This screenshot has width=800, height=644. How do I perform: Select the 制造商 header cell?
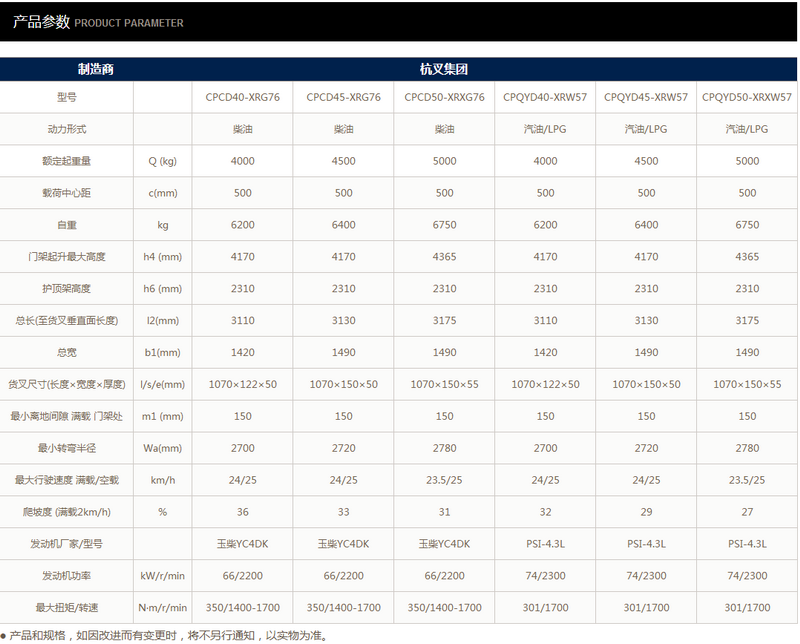pyautogui.click(x=95, y=69)
